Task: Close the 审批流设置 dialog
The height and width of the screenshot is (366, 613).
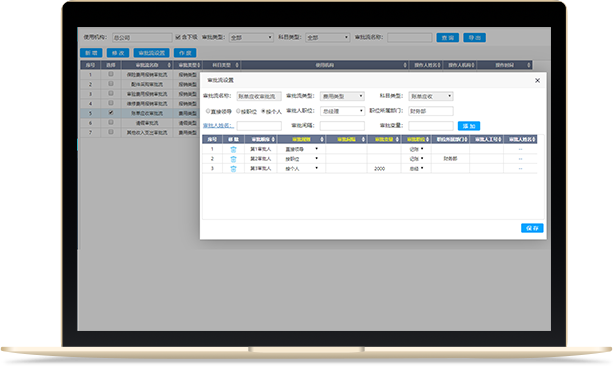Action: 538,80
